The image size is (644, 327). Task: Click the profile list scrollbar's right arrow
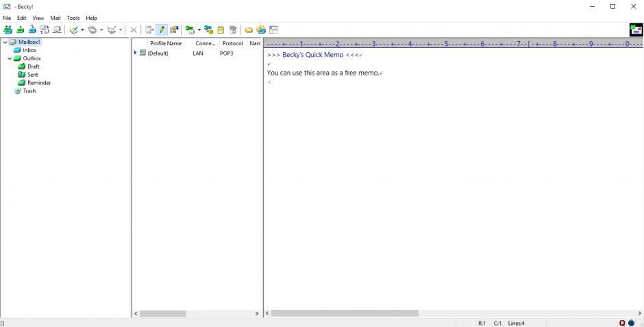(x=257, y=313)
